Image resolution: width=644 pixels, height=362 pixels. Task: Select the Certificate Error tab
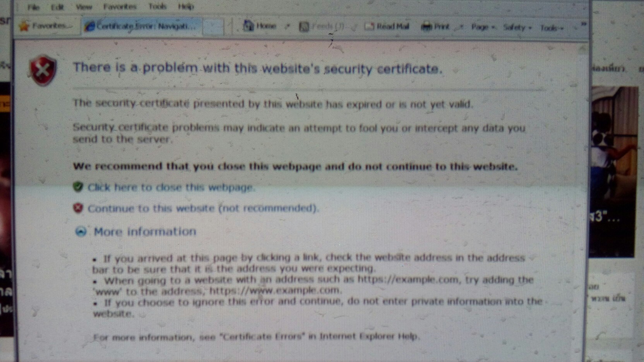pos(141,26)
